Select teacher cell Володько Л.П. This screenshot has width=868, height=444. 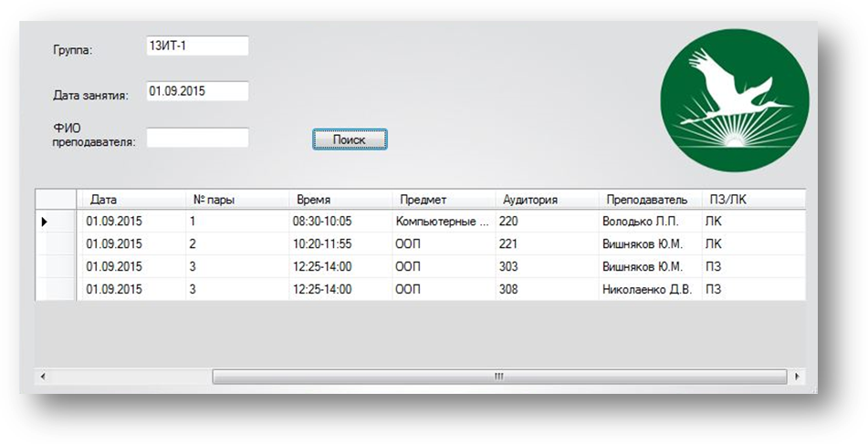(x=651, y=222)
